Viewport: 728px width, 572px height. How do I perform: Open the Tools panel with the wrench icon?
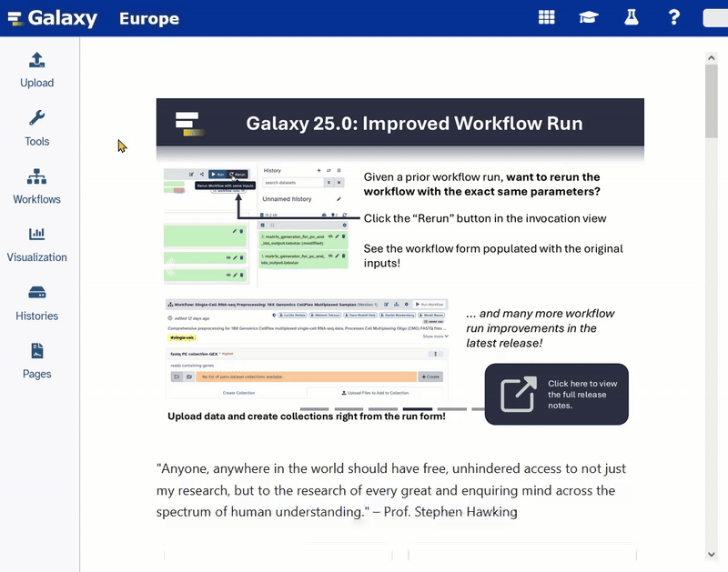coord(37,128)
